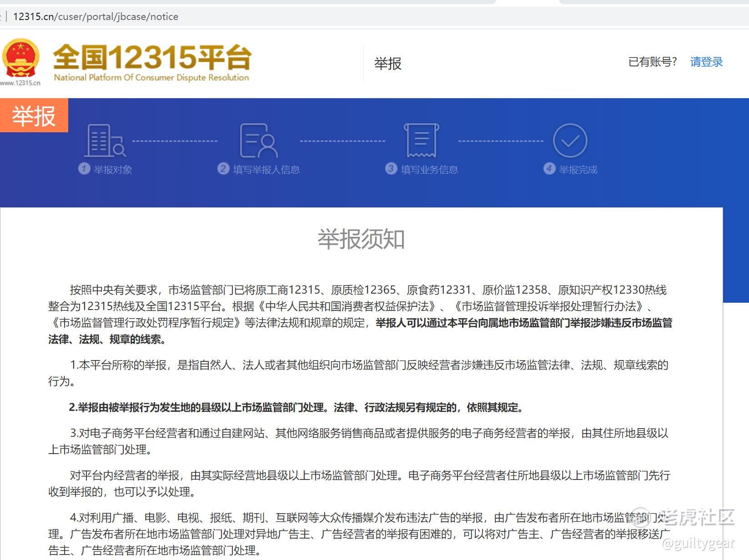Click the 举报须知 heading

(361, 239)
